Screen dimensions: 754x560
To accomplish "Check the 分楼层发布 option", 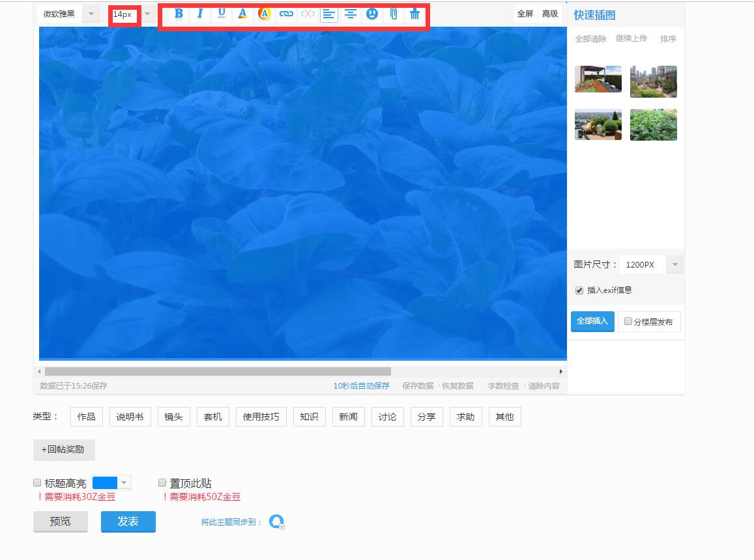I will click(x=628, y=320).
